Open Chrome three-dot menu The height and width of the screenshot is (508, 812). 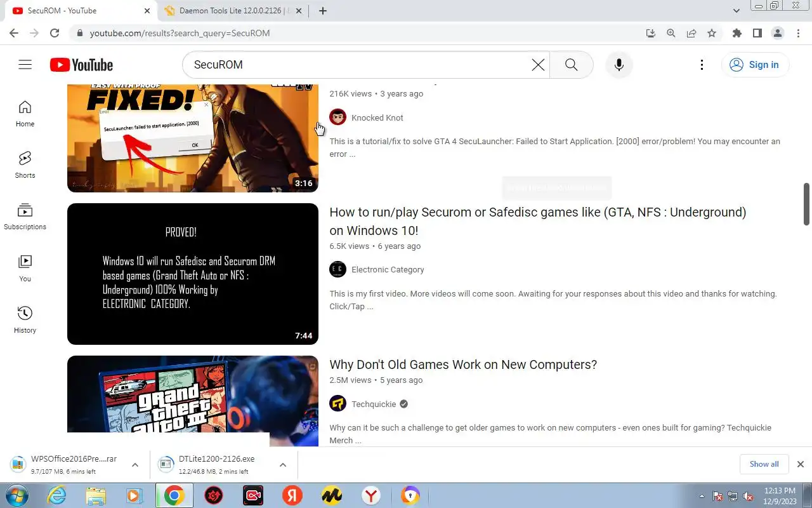click(797, 33)
